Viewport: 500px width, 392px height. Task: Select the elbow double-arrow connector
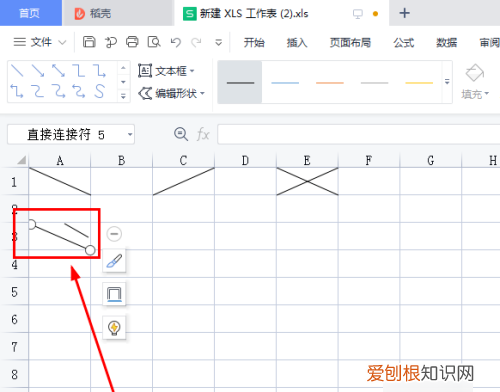tap(17, 91)
